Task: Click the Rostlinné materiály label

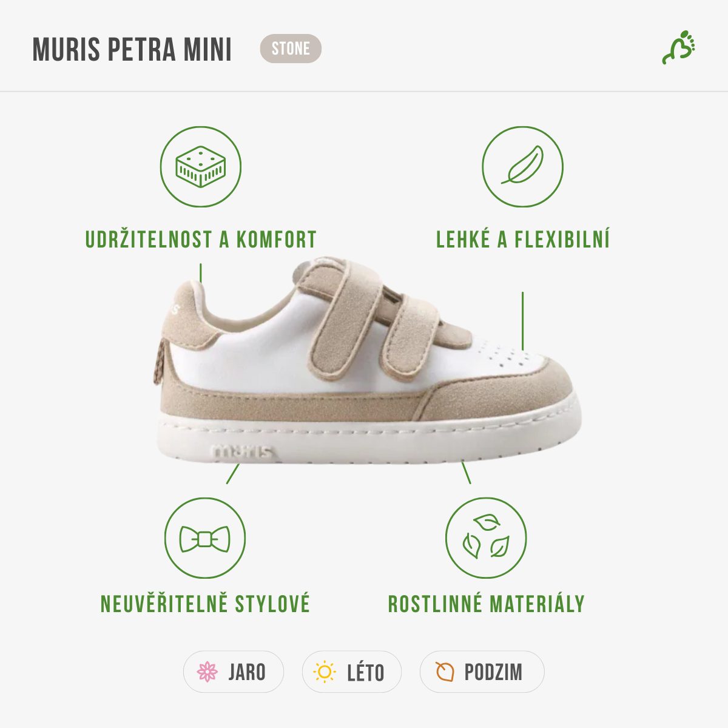Action: click(486, 604)
